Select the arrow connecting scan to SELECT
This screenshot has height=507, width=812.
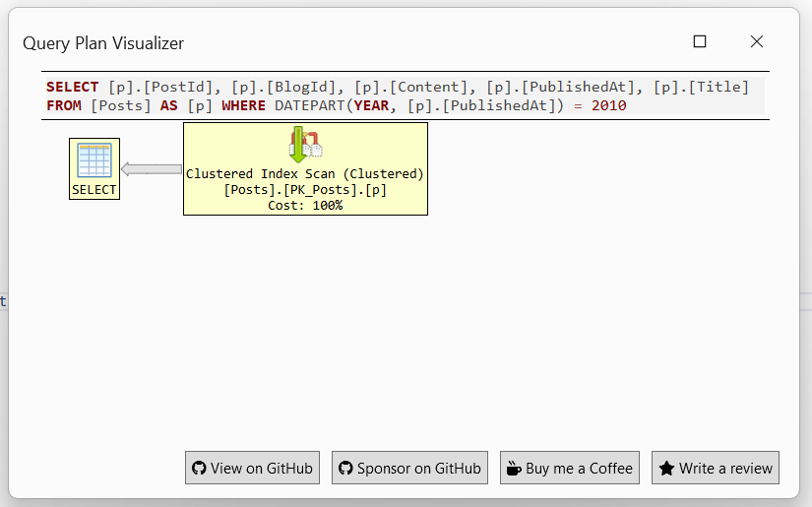pyautogui.click(x=152, y=168)
